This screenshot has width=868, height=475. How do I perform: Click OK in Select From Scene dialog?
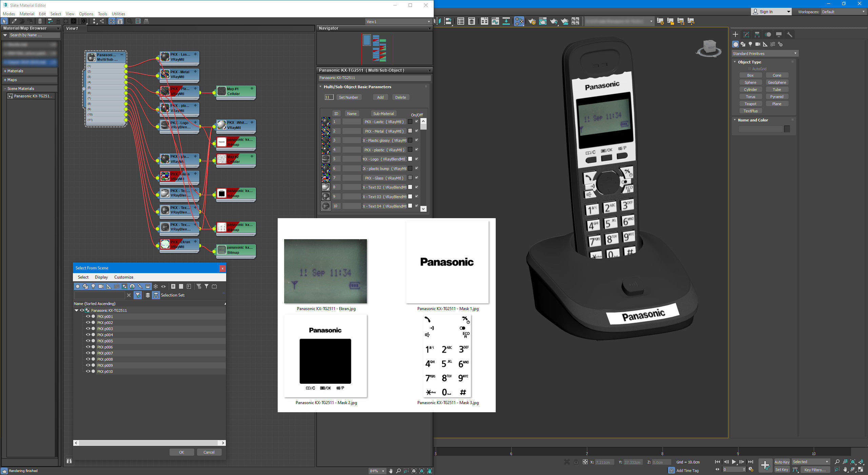(182, 452)
